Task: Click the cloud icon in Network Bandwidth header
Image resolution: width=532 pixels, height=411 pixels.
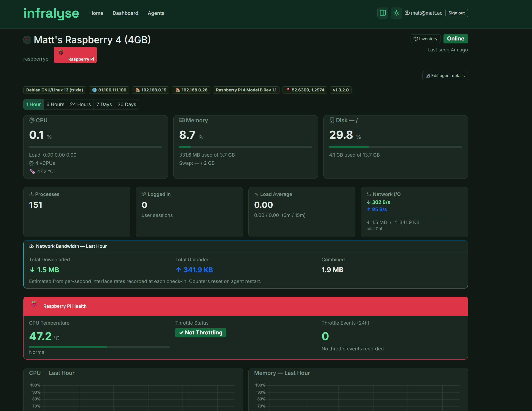Action: click(31, 246)
